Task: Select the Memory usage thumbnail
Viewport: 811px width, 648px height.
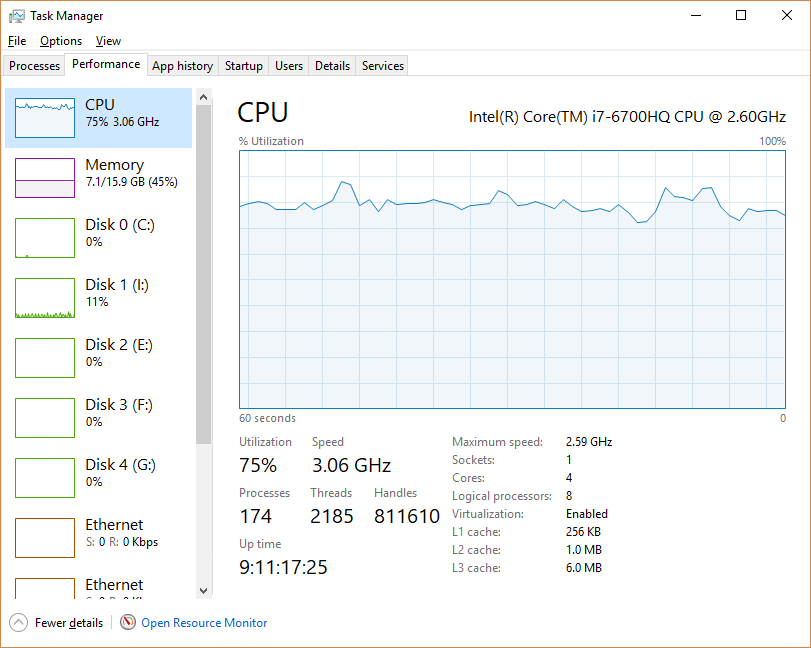Action: 45,178
